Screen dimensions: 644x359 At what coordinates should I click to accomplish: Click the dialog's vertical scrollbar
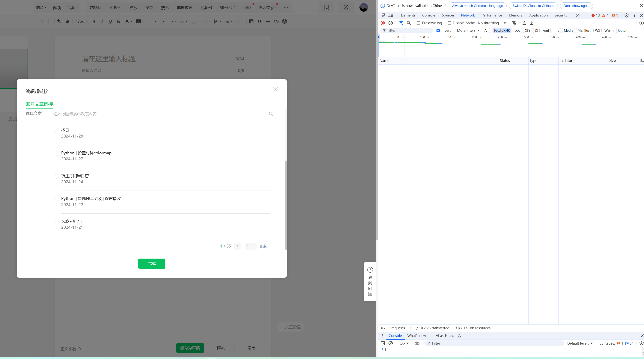pyautogui.click(x=286, y=205)
